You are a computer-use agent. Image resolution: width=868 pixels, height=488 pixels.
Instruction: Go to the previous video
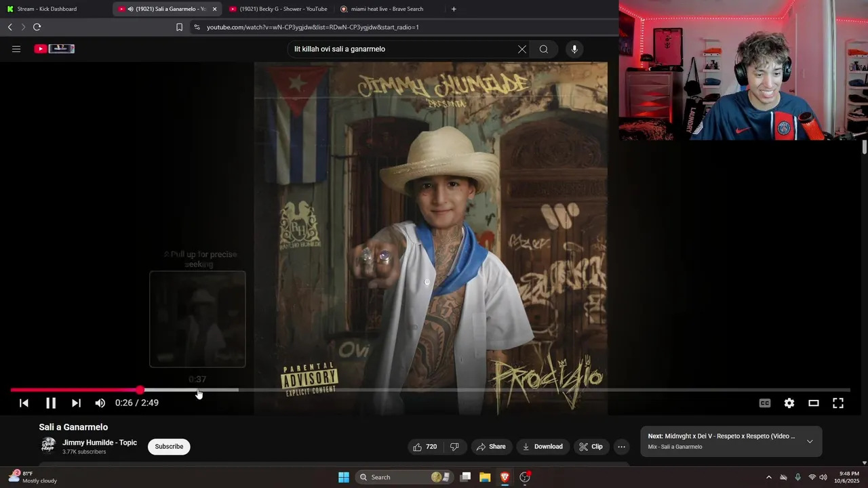[x=24, y=403]
